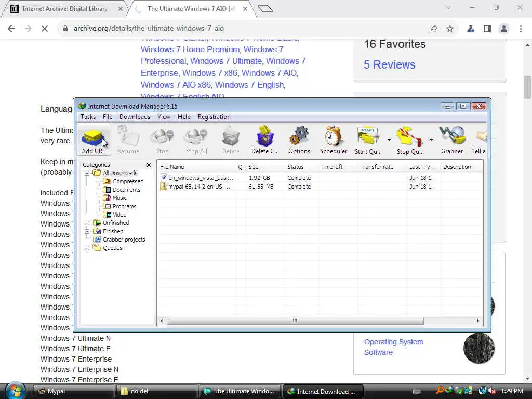Screen dimensions: 532x399
Task: Click the Delete Completed toolbar icon
Action: pos(265,140)
